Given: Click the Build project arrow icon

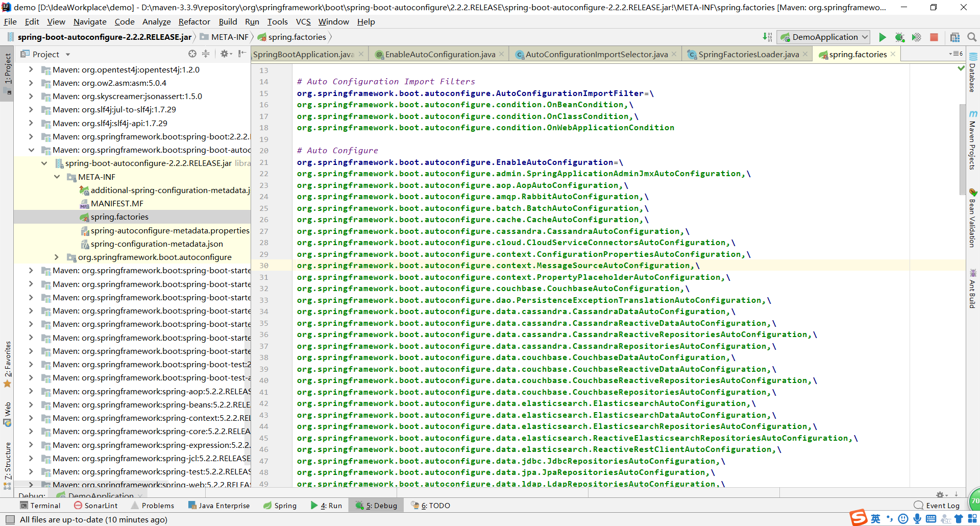Looking at the screenshot, I should pyautogui.click(x=767, y=37).
